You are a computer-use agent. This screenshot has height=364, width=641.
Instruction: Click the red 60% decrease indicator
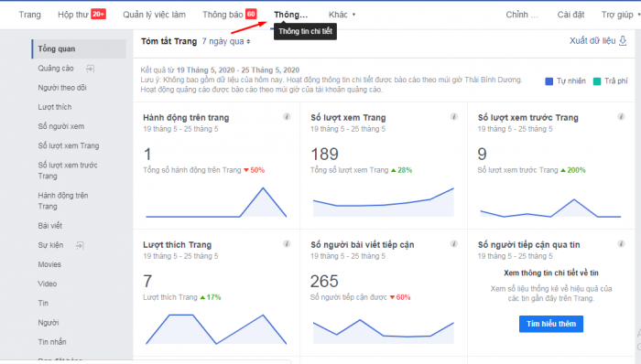click(400, 297)
